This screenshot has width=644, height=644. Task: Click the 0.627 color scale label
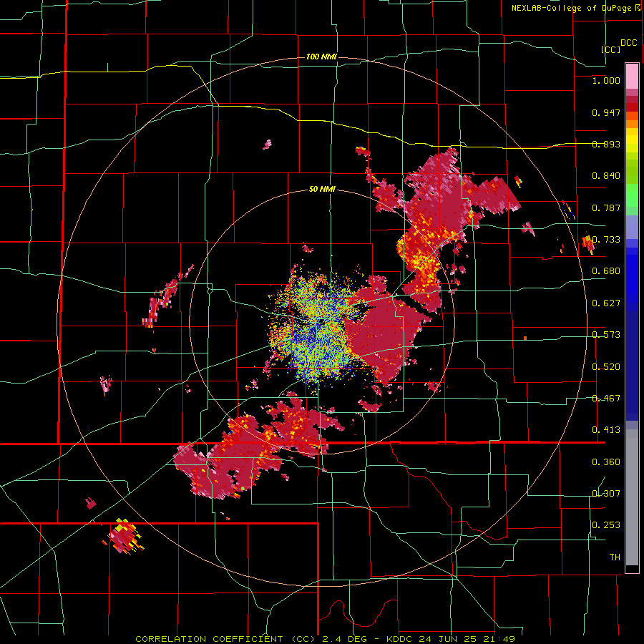tap(606, 303)
